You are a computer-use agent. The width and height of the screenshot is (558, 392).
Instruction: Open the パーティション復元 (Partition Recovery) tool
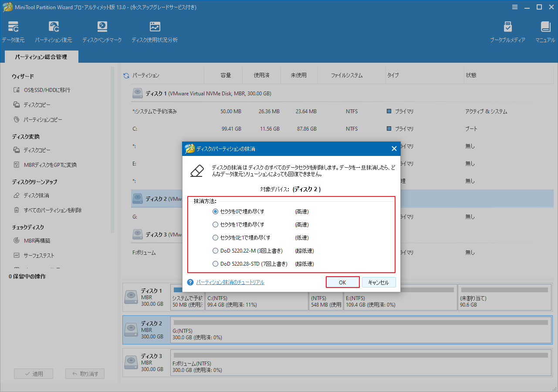[53, 31]
